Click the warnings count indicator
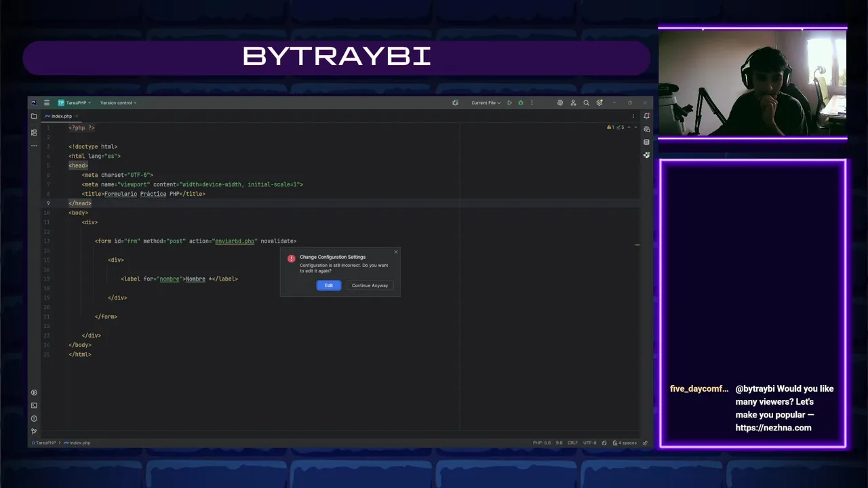868x488 pixels. (610, 127)
